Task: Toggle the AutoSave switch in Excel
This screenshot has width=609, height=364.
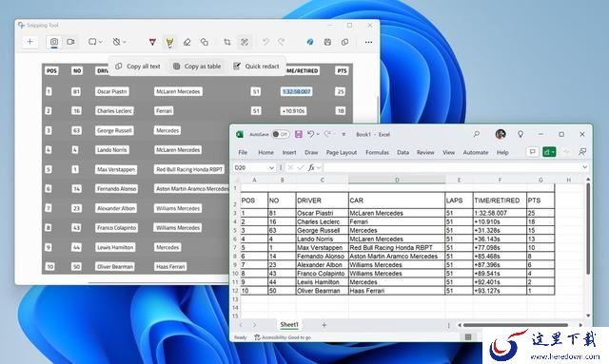Action: click(281, 134)
